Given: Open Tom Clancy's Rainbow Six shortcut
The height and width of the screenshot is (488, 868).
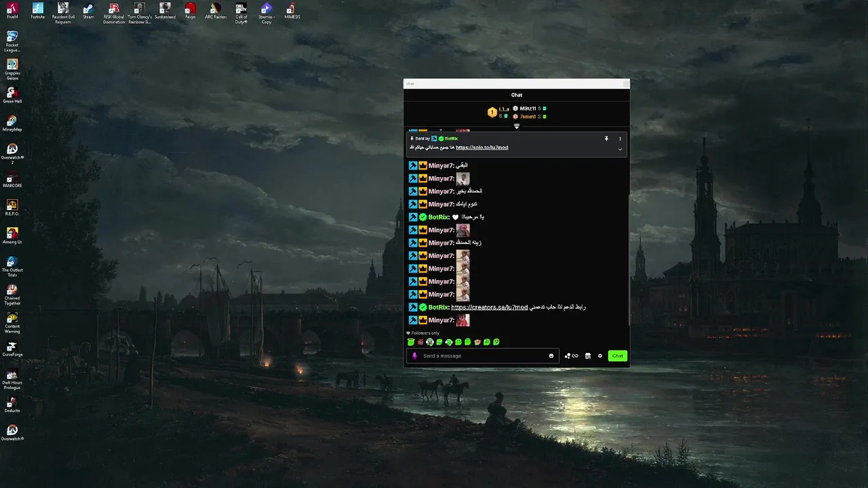Looking at the screenshot, I should click(140, 13).
